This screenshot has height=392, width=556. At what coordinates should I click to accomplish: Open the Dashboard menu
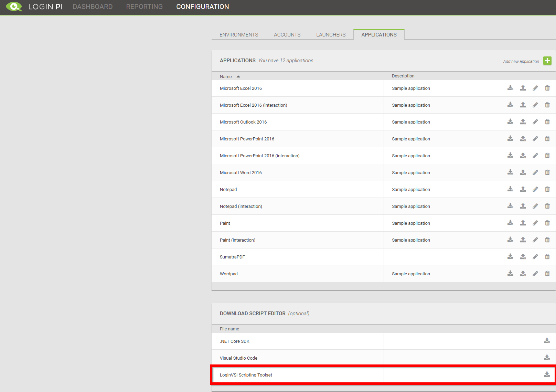coord(93,7)
